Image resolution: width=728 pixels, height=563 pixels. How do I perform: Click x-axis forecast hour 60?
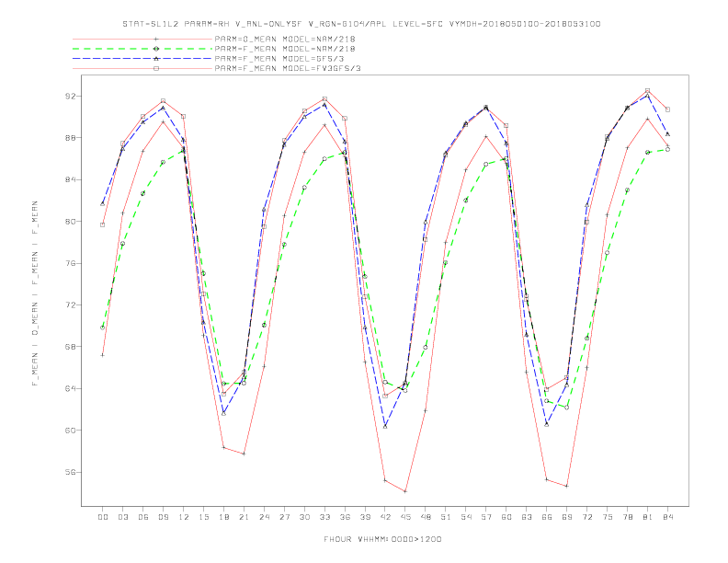tap(506, 517)
